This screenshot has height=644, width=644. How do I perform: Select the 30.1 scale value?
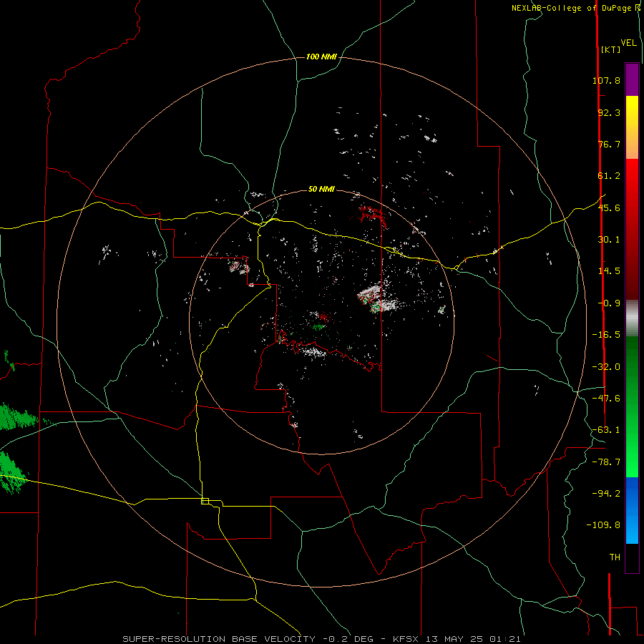point(609,240)
